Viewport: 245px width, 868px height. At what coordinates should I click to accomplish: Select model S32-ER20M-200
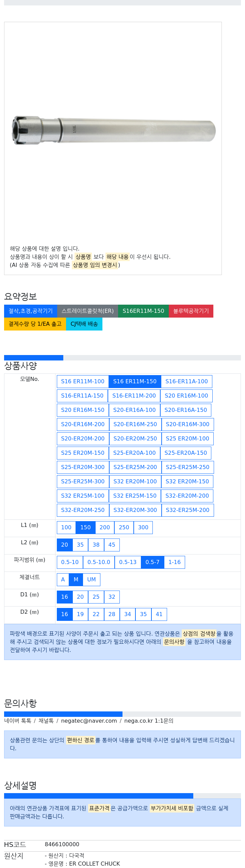pyautogui.click(x=187, y=496)
